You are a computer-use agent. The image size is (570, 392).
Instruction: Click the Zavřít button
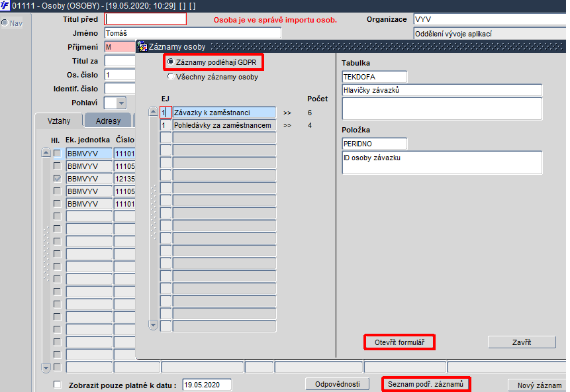coord(522,342)
